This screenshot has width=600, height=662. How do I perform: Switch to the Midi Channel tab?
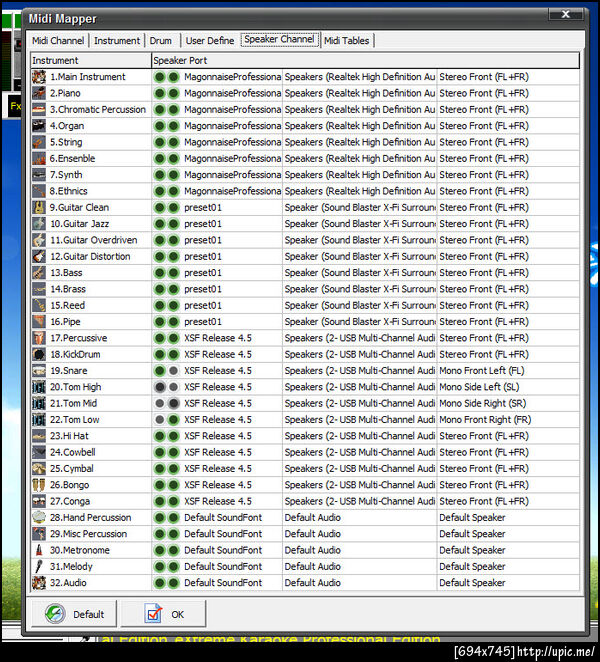click(x=58, y=41)
